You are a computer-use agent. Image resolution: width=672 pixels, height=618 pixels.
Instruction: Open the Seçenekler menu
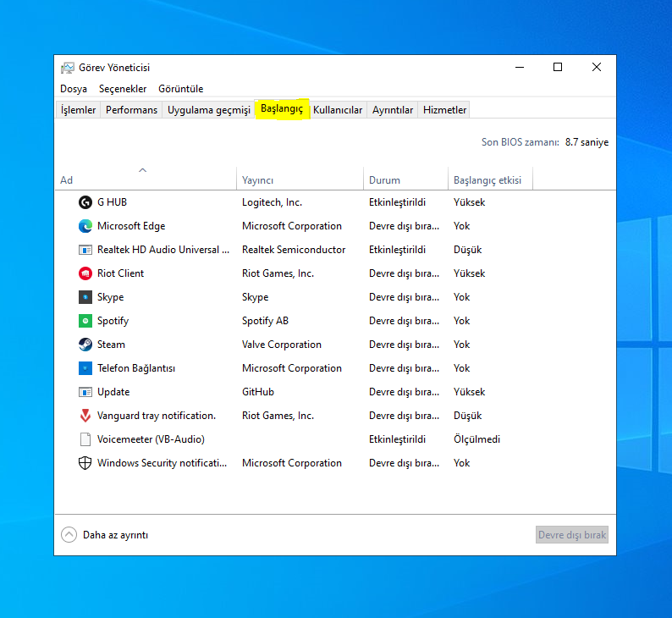tap(123, 89)
